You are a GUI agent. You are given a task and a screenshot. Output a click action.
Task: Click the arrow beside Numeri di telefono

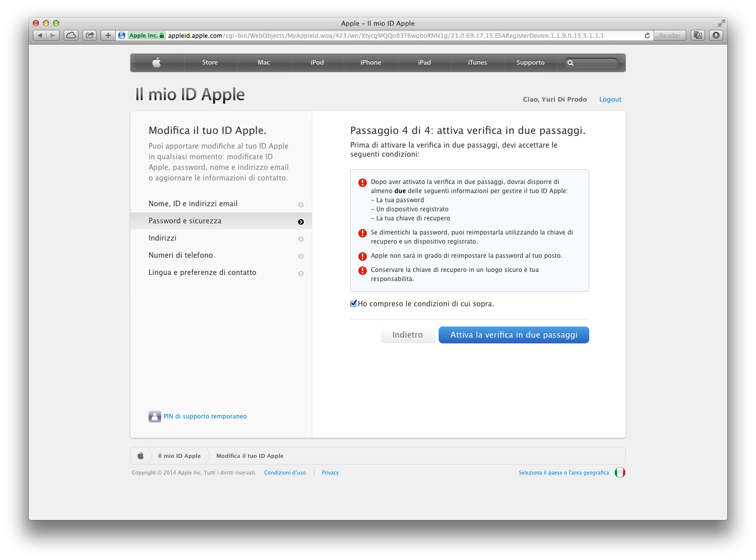click(301, 256)
